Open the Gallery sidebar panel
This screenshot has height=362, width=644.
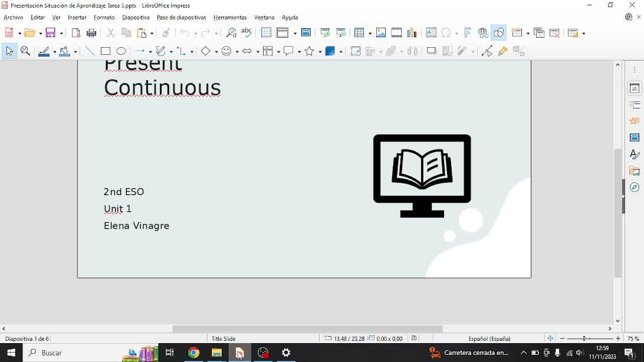(635, 171)
